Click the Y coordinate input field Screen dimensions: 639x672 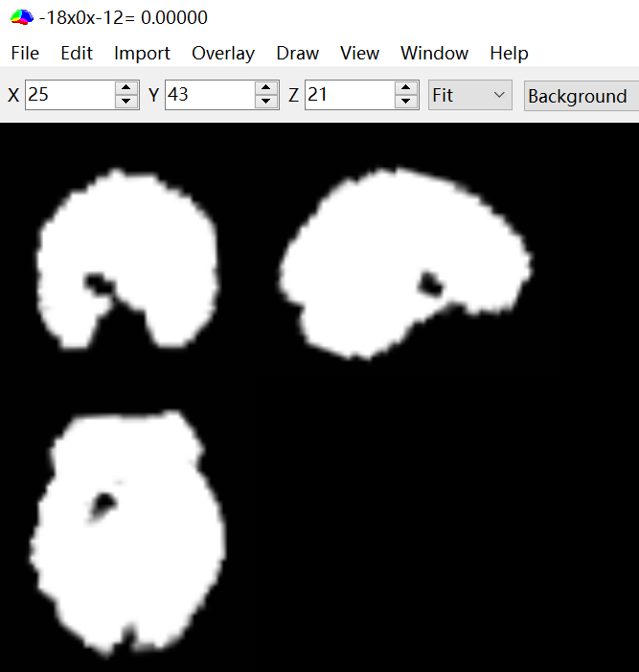pos(210,95)
